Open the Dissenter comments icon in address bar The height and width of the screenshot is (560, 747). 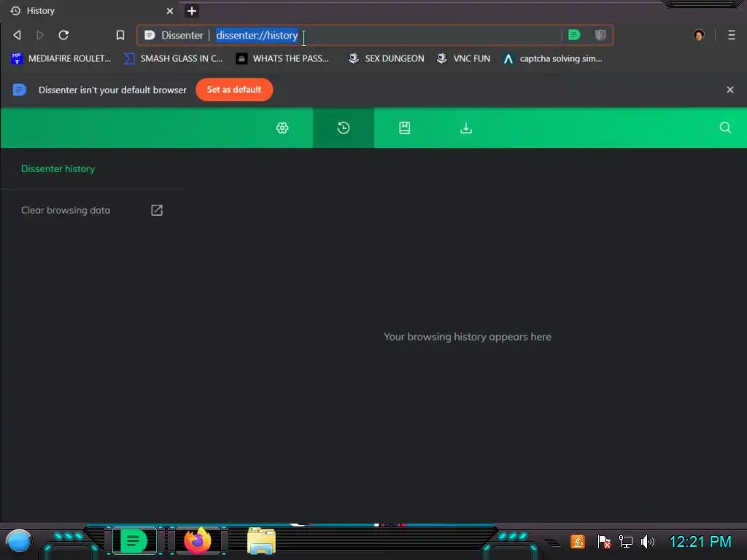tap(574, 35)
